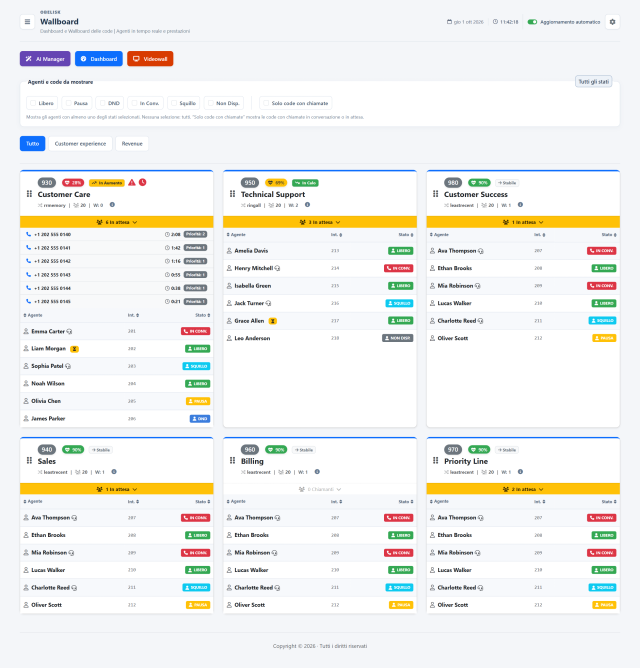
Task: Enable the Libero status filter checkbox
Action: [33, 103]
